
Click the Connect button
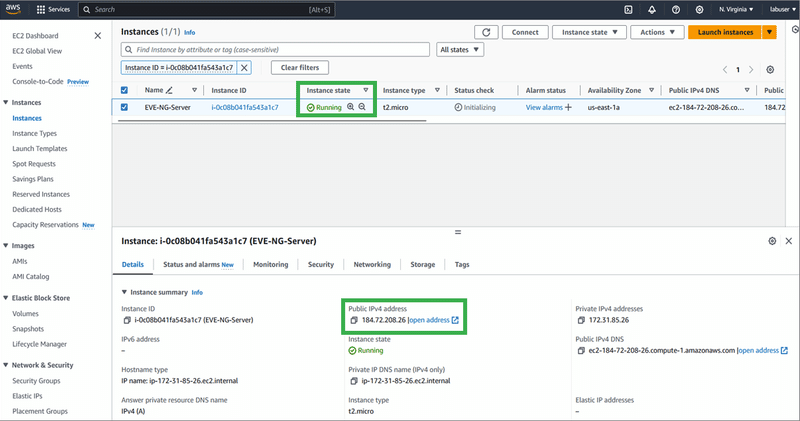pyautogui.click(x=525, y=32)
